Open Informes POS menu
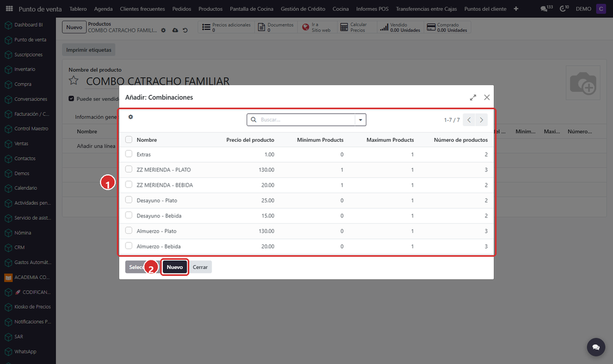This screenshot has width=613, height=364. click(372, 8)
